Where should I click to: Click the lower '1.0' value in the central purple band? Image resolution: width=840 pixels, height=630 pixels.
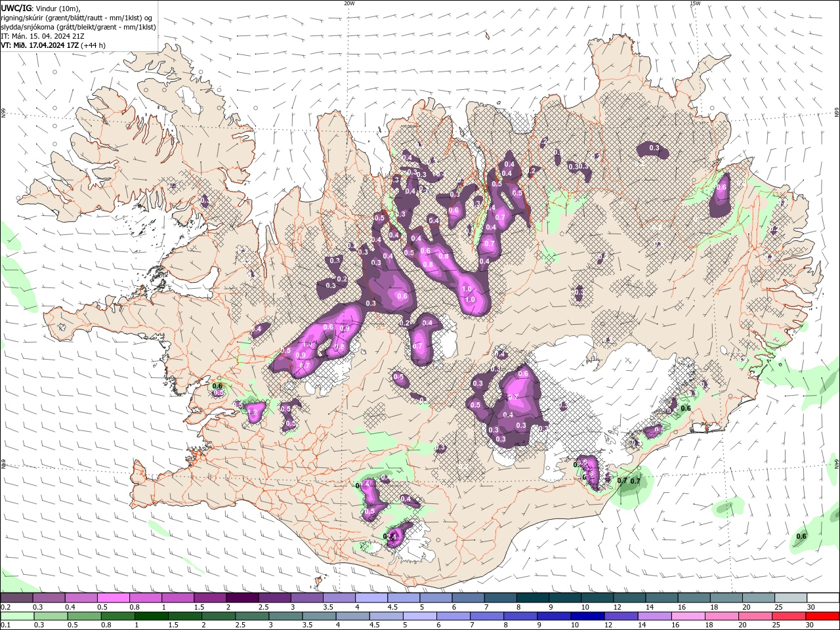[470, 299]
